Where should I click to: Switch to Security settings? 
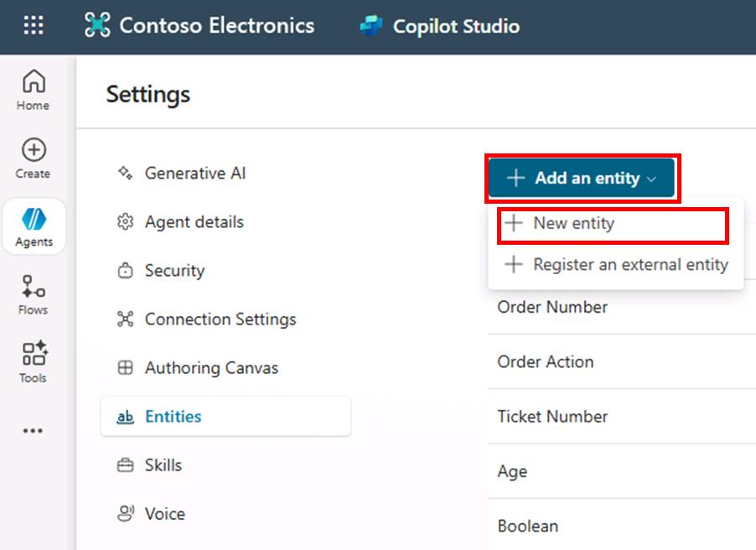click(x=174, y=271)
